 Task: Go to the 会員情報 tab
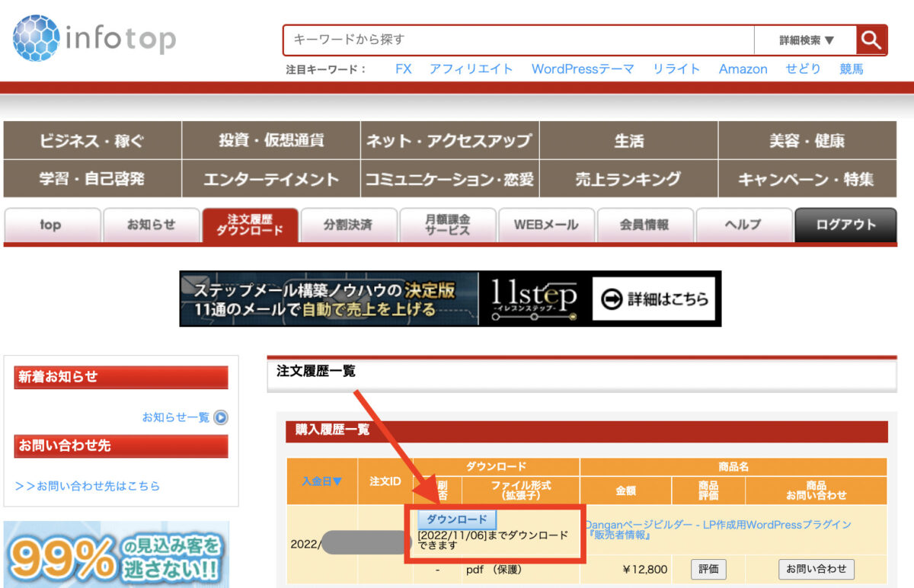[645, 225]
